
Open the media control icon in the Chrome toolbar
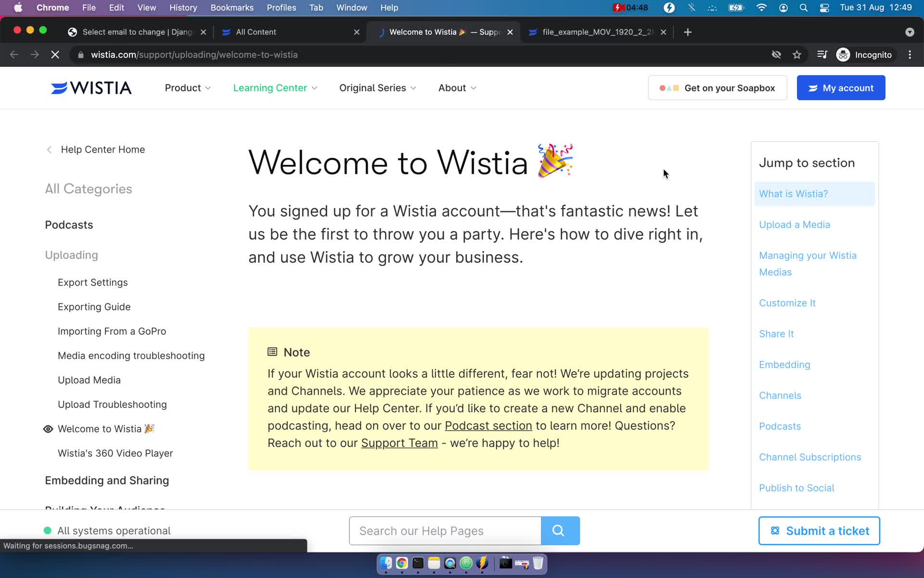822,55
